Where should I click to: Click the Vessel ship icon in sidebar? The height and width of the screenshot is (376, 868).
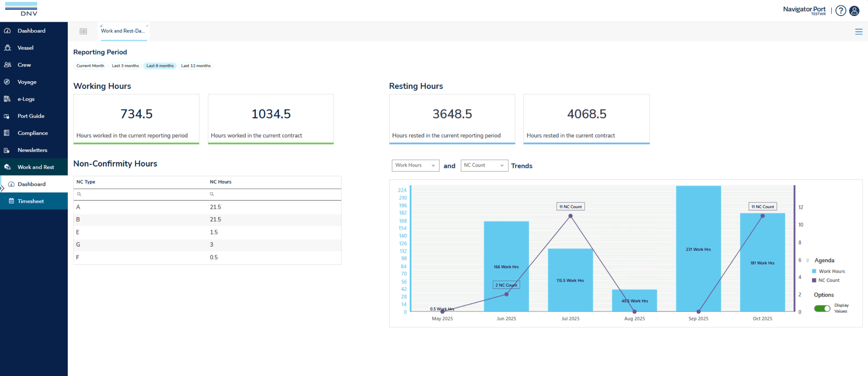[x=7, y=48]
